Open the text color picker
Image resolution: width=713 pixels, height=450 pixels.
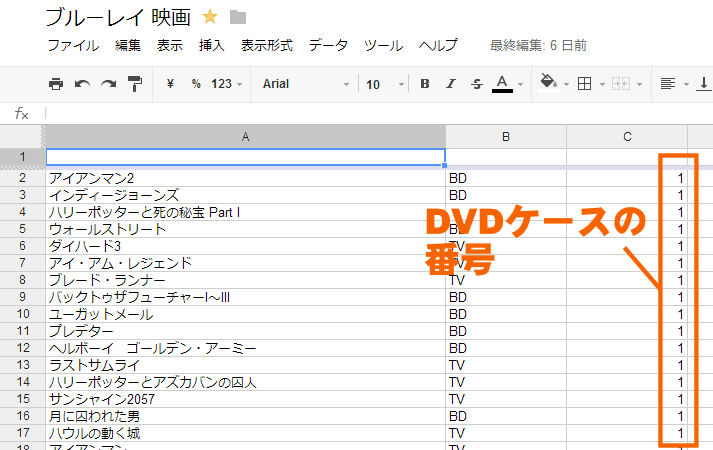[502, 84]
